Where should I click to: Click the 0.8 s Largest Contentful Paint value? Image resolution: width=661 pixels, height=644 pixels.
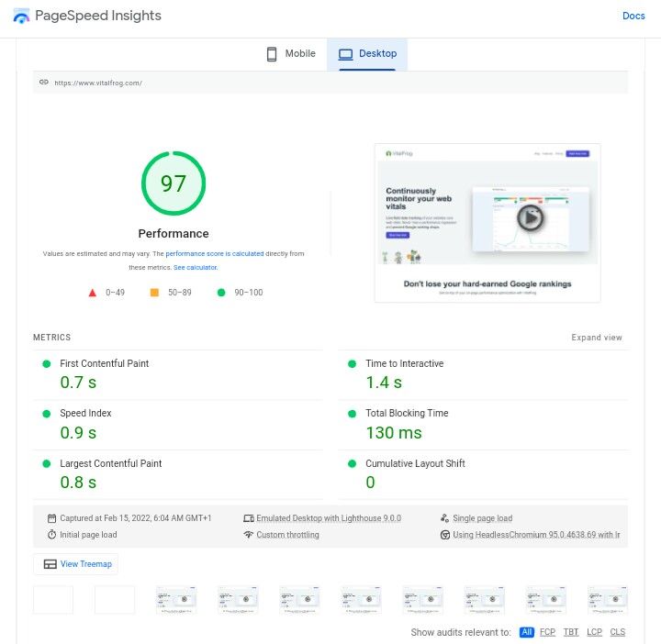point(78,483)
